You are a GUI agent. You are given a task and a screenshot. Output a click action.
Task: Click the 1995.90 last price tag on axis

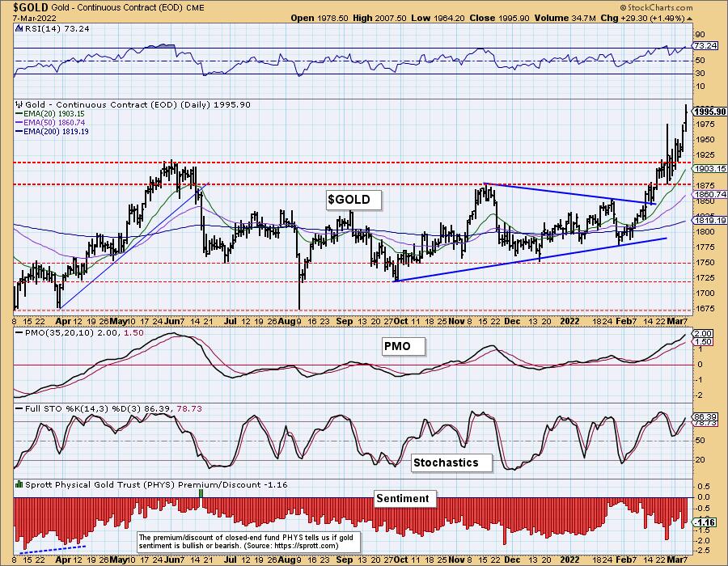coord(709,112)
